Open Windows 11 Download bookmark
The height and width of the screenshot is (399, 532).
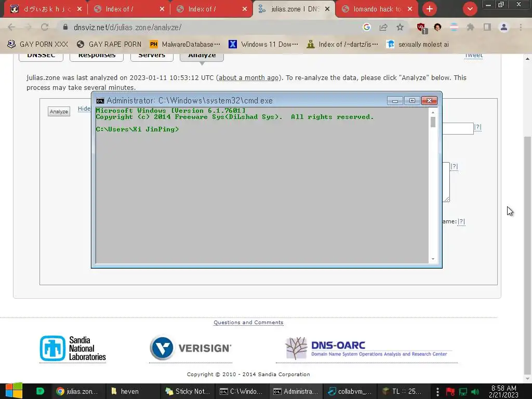click(263, 44)
